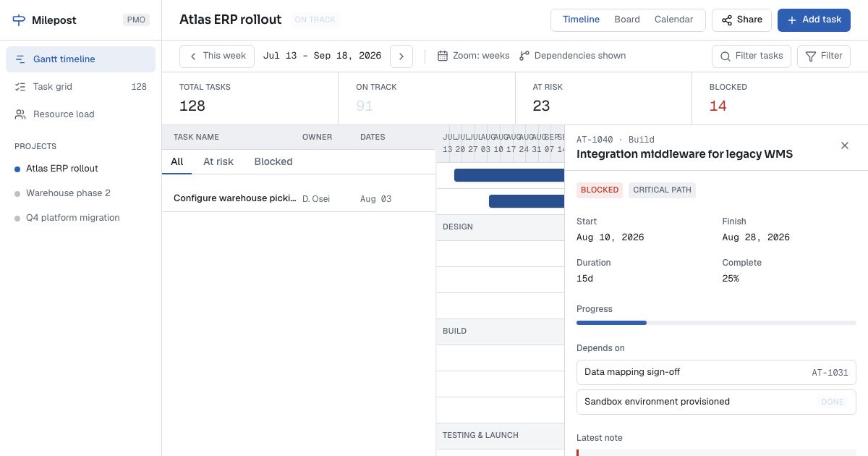Click the Milepost signpost logo icon
This screenshot has height=456, width=868.
tap(19, 20)
